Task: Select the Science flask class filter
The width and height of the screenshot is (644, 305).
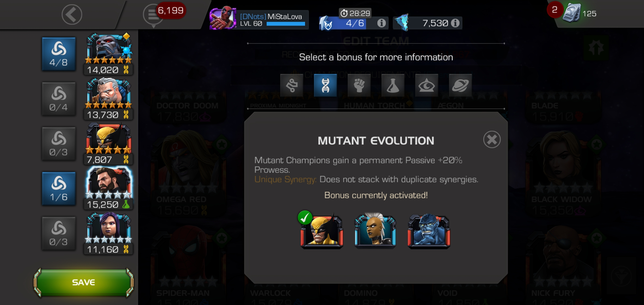Action: (393, 85)
